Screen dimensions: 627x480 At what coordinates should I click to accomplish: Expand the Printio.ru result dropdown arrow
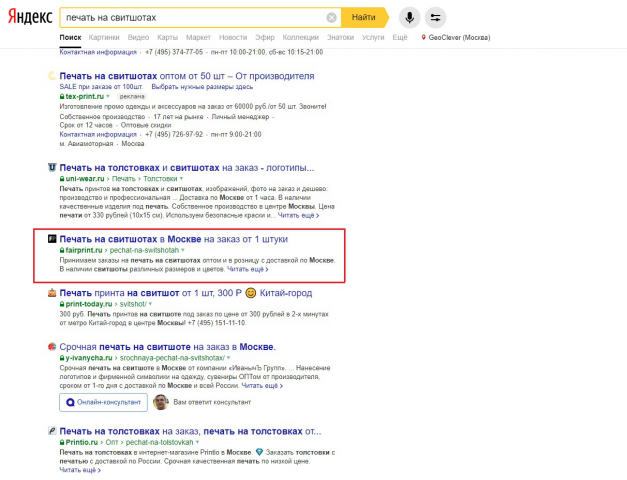pyautogui.click(x=198, y=442)
